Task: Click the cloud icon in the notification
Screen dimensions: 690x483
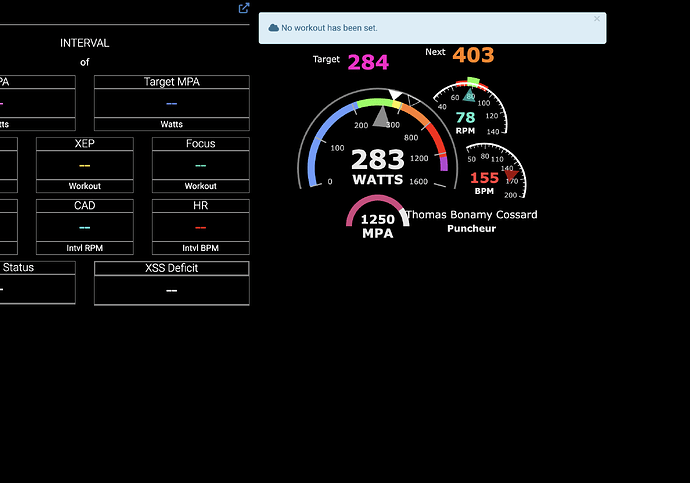Action: (x=273, y=28)
